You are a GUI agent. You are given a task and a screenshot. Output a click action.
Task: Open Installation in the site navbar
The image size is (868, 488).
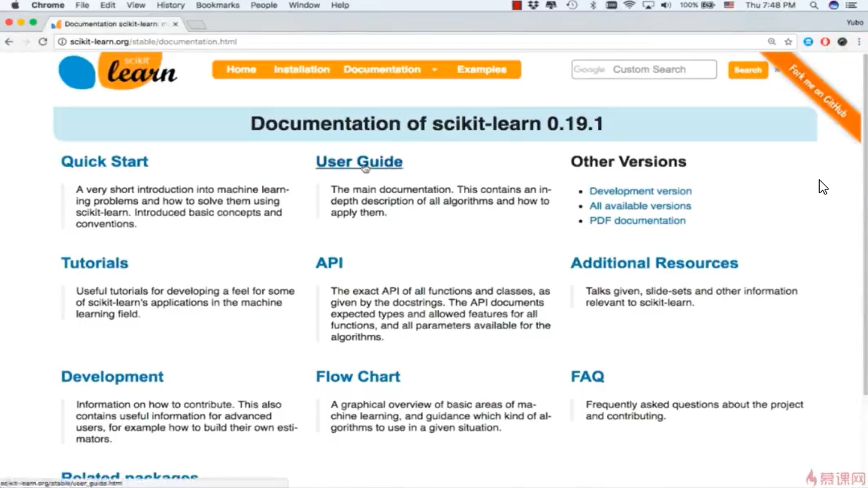tap(302, 70)
